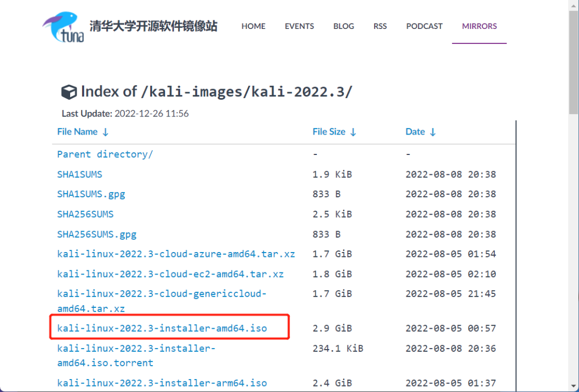This screenshot has width=579, height=392.
Task: Sort by Date arrow
Action: [433, 132]
